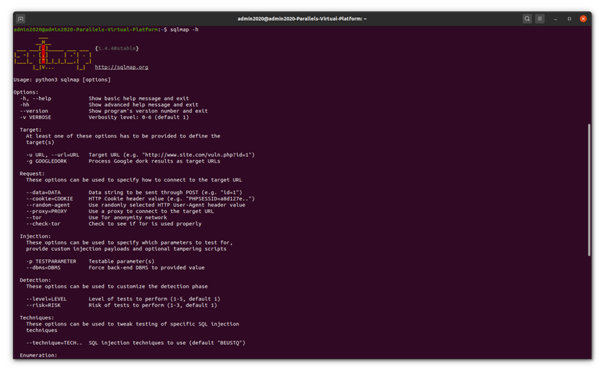Click the 'sqlmap -h' command text
Image resolution: width=605 pixels, height=374 pixels.
(x=184, y=29)
